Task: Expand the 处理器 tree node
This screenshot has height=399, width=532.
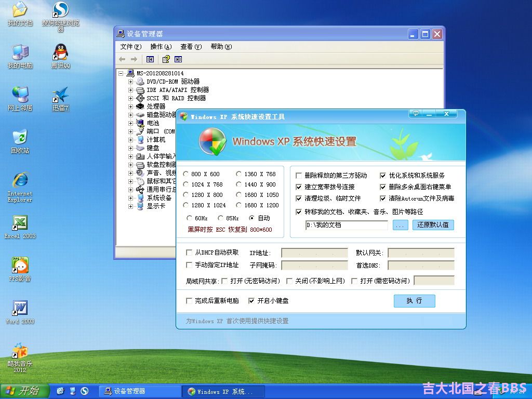Action: click(x=130, y=107)
